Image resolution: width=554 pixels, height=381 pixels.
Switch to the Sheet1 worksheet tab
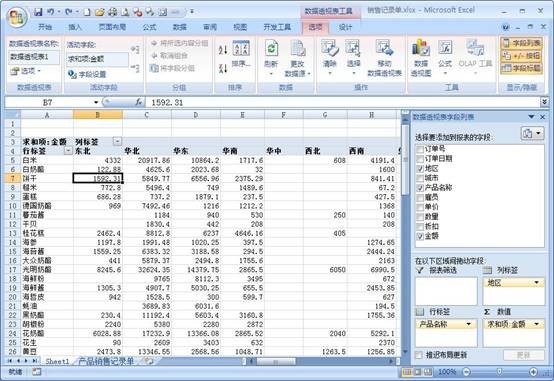[57, 361]
